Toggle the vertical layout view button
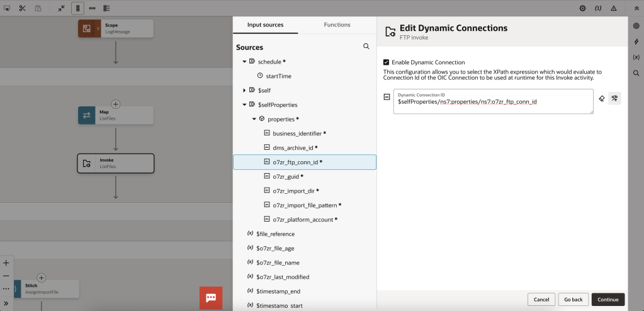Viewport: 644px width, 311px height. 78,8
